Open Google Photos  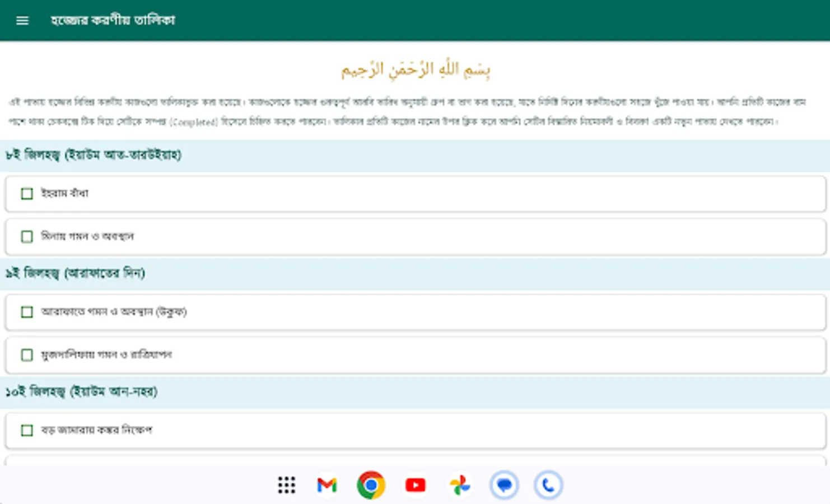click(459, 485)
